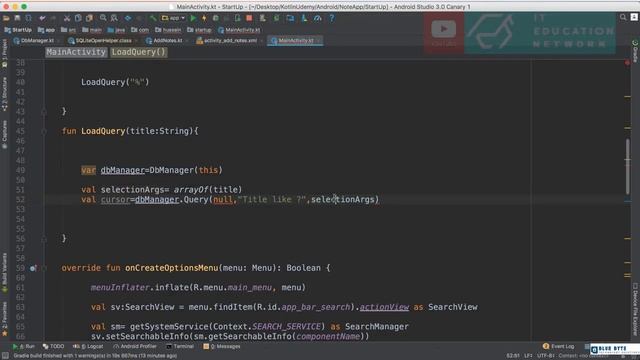
Task: Toggle the Structure tool window sidebar
Action: coord(4,94)
